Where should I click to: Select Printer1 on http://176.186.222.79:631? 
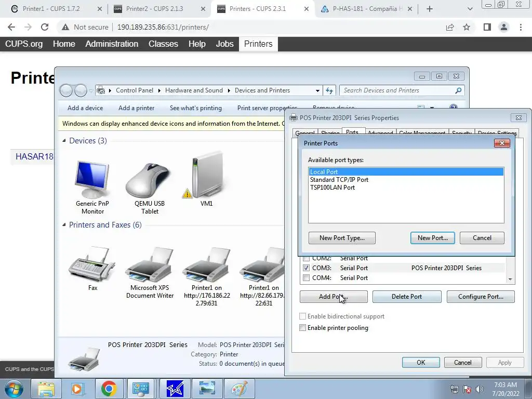click(x=207, y=276)
